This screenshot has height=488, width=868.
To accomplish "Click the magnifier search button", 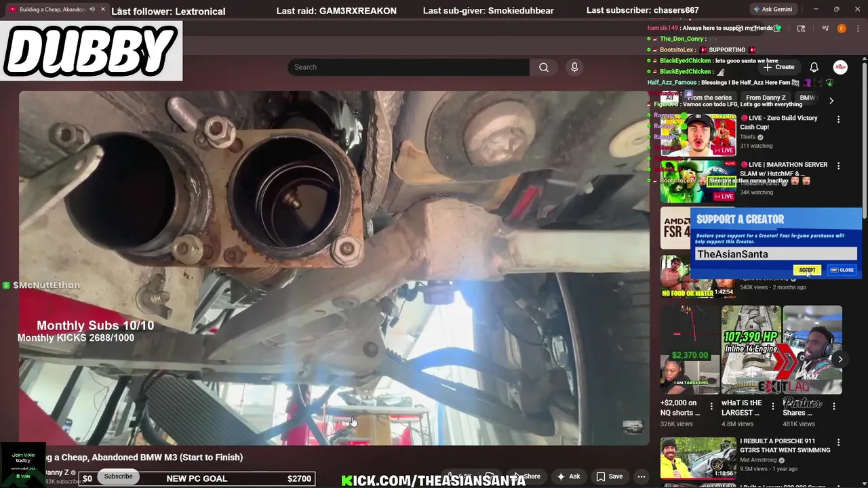I will click(x=543, y=67).
